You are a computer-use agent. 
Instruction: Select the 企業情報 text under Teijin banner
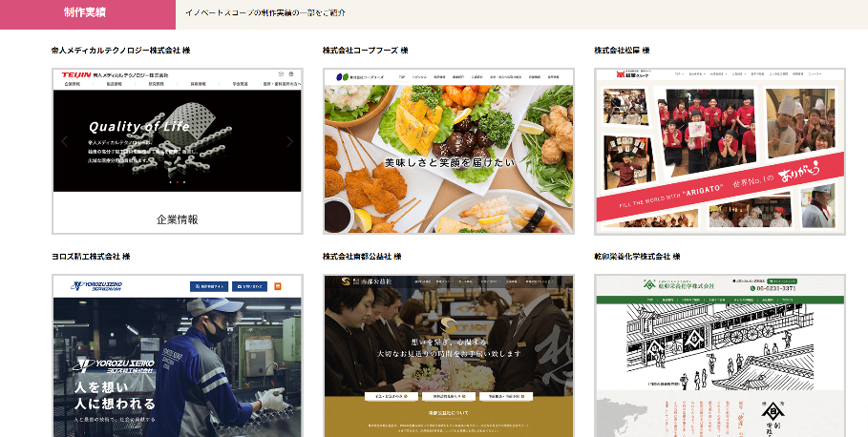177,219
